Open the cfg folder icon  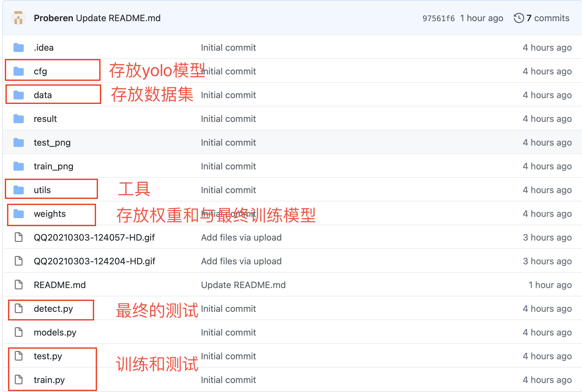click(18, 71)
